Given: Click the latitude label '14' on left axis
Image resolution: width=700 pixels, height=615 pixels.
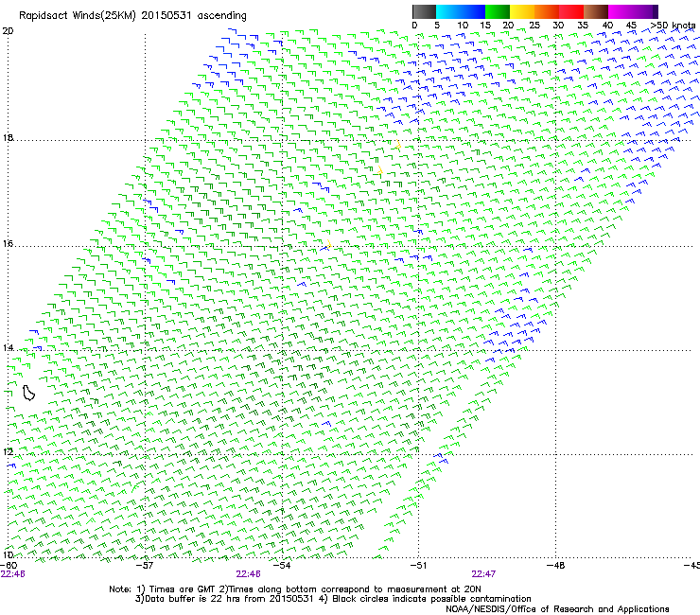Looking at the screenshot, I should [x=8, y=347].
